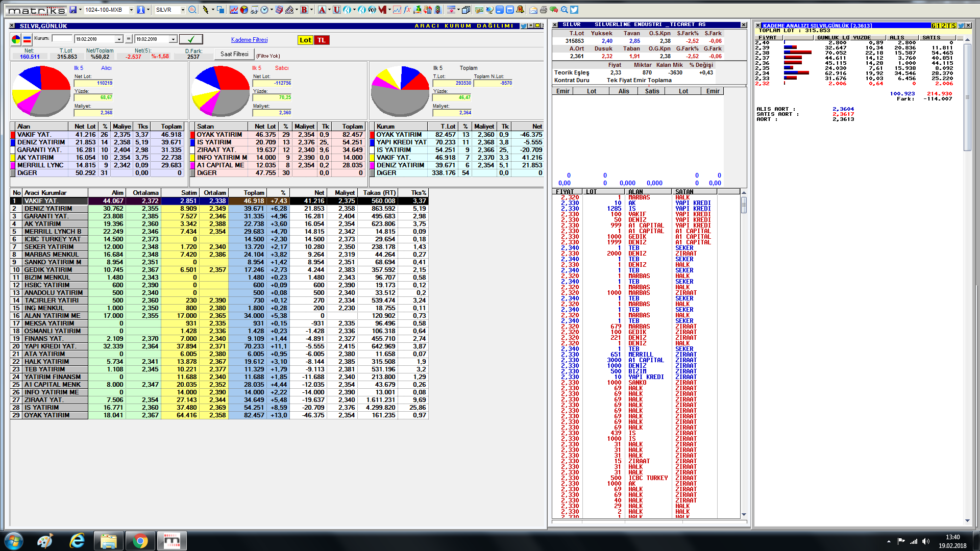Toggle the equals sign date link button
This screenshot has height=551, width=980.
pos(129,39)
